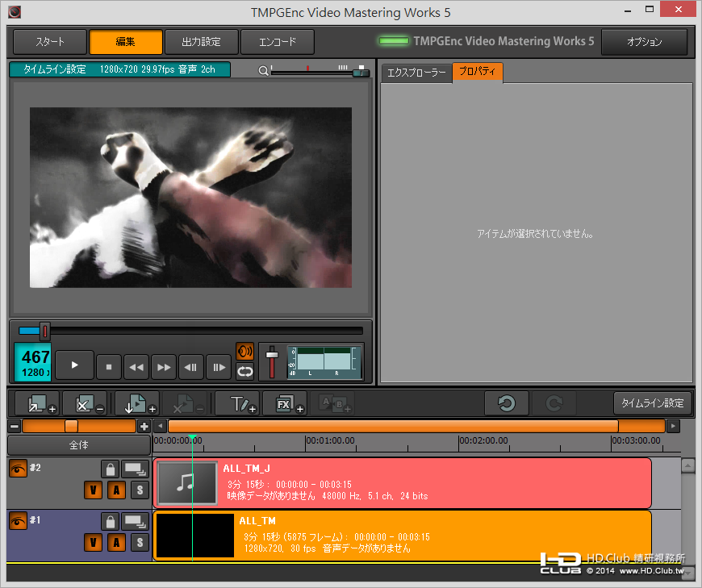
Task: Click the rewind button
Action: click(x=136, y=367)
